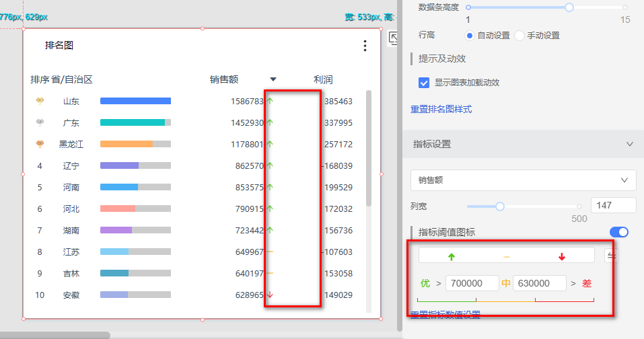
Task: Click the swap icon beside threshold icons
Action: click(611, 255)
